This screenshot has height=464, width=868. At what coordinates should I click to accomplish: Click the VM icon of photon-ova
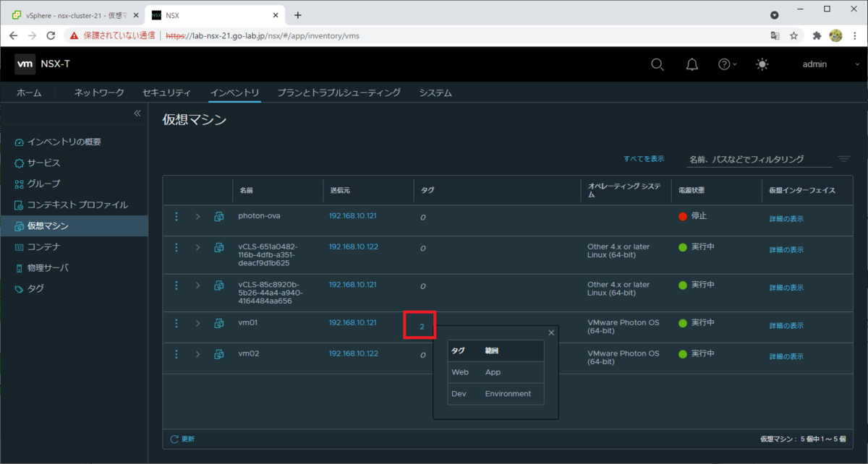(218, 216)
